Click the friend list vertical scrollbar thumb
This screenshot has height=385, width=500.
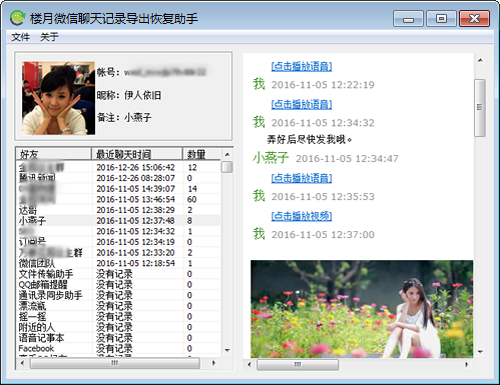coord(227,167)
